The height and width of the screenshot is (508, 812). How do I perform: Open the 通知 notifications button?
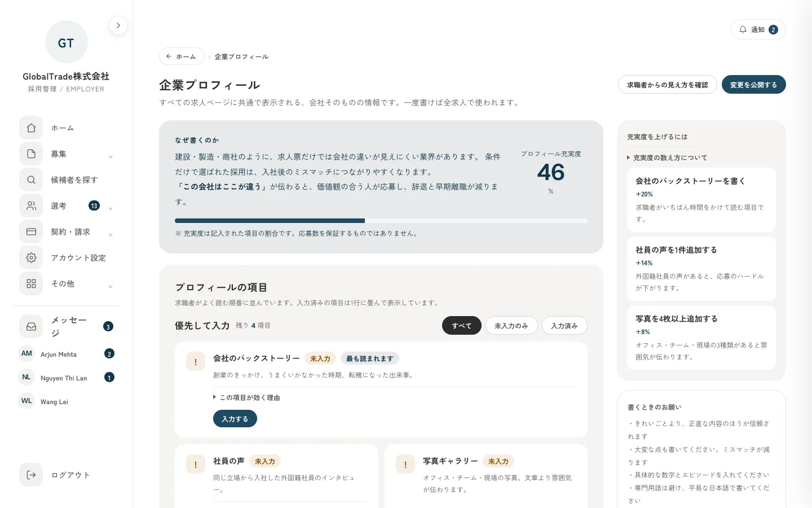(x=758, y=29)
